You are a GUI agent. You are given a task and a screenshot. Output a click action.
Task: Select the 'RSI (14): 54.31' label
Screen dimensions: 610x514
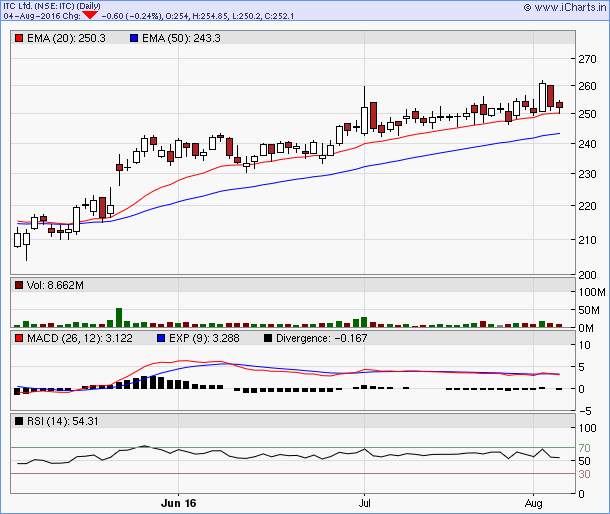coord(63,421)
